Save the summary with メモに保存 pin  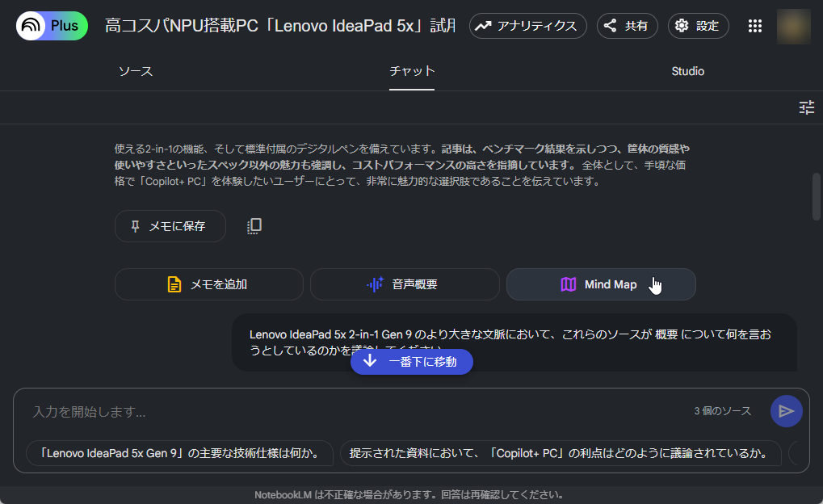point(169,226)
